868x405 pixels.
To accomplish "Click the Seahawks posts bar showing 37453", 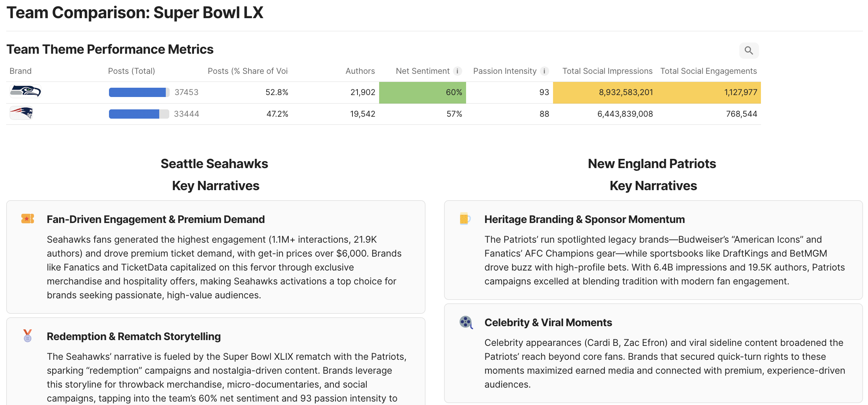I will pos(138,92).
